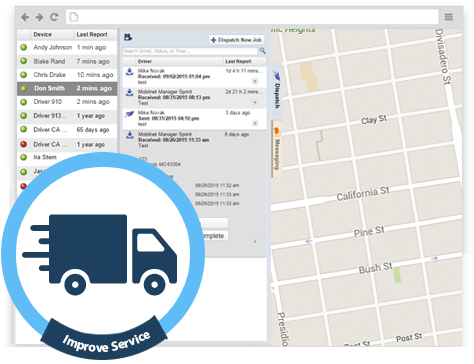Click the sent paper-plane icon on the Mike Novak job

coord(129,114)
